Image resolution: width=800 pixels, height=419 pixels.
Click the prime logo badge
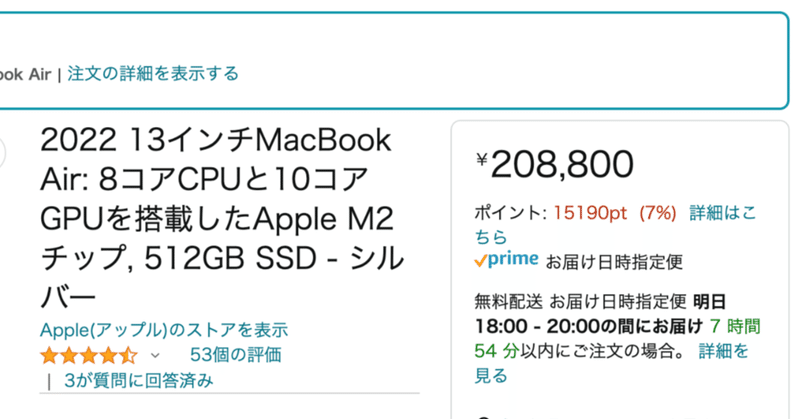point(506,260)
